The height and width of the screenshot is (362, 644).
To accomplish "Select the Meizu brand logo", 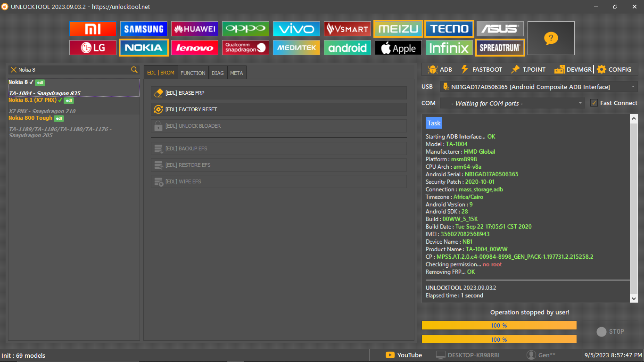I will tap(398, 29).
